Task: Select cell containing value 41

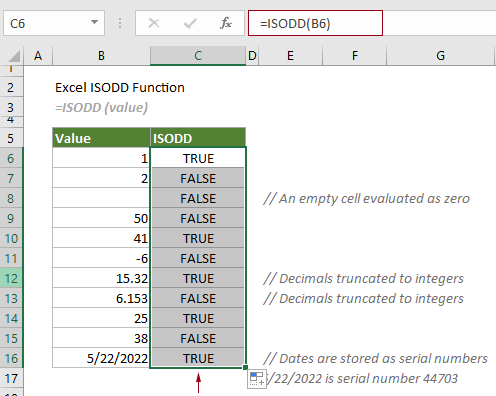Action: pos(101,238)
